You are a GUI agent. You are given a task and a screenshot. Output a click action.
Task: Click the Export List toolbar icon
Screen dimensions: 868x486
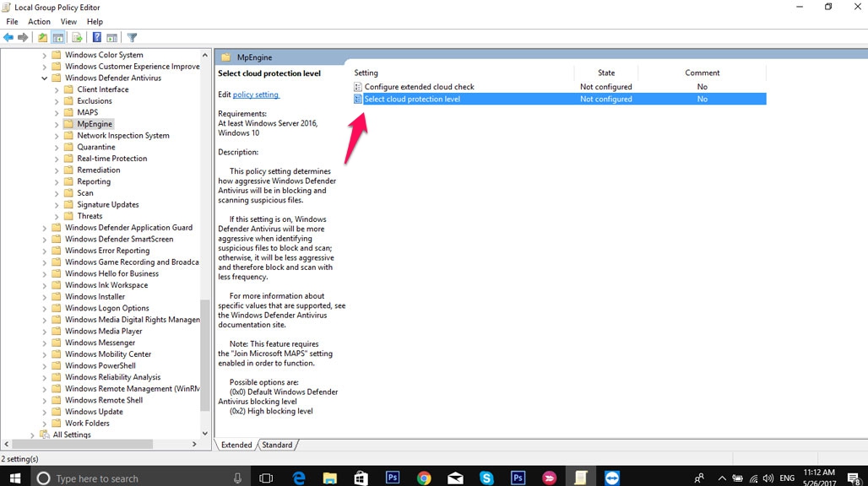(x=77, y=38)
